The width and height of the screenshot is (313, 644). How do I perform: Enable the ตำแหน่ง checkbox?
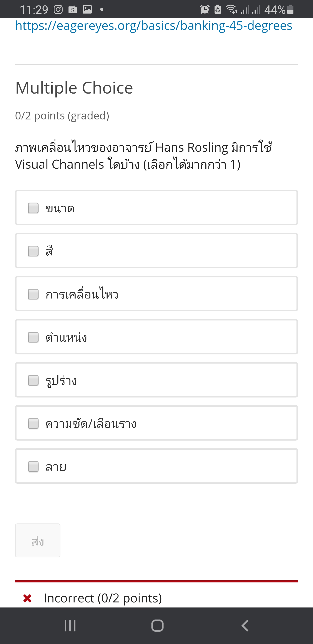(33, 337)
